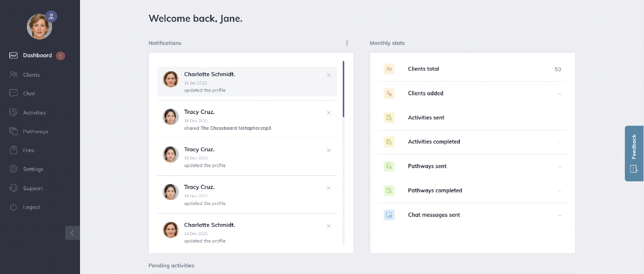This screenshot has height=274, width=644.
Task: Open the Pathways menu item
Action: pyautogui.click(x=35, y=132)
